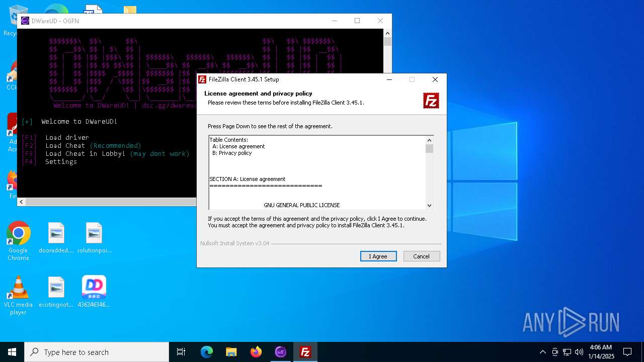Cancel the FileZilla setup
The image size is (644, 362).
click(x=422, y=256)
